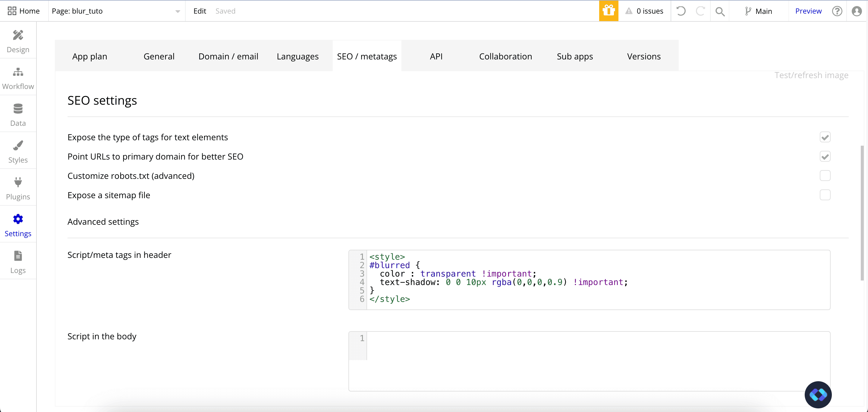Viewport: 868px width, 412px height.
Task: Enable Customize robots.txt checkbox
Action: point(825,176)
